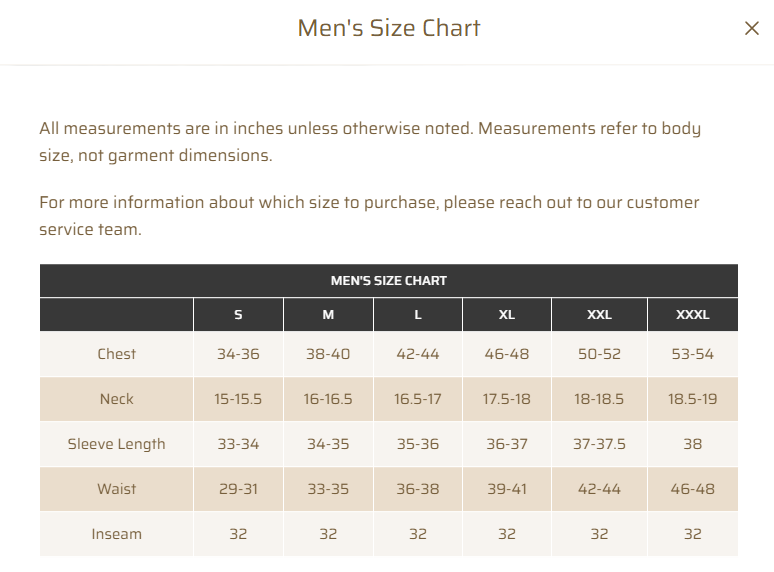Click the Sleeve Length row label
774x572 pixels.
click(117, 444)
